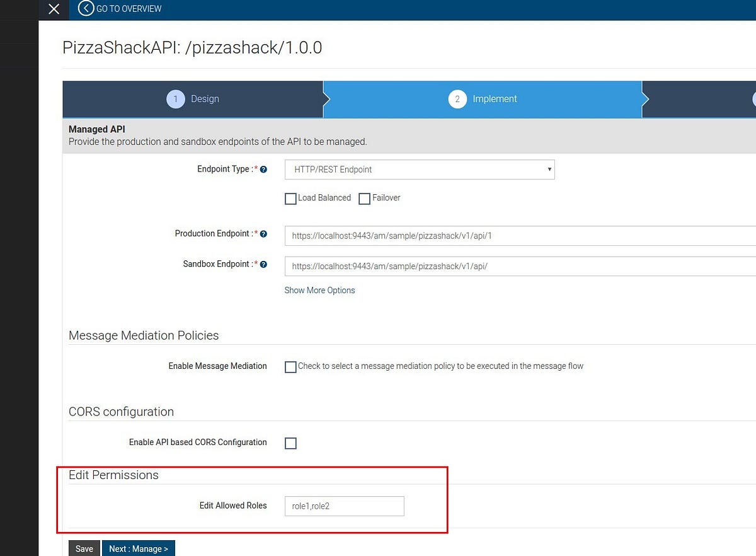Click the numbered circle 1 on Design step

point(175,98)
